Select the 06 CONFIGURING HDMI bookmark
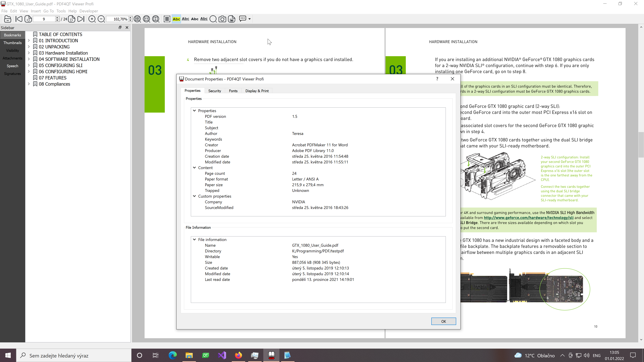Image resolution: width=644 pixels, height=362 pixels. point(63,71)
